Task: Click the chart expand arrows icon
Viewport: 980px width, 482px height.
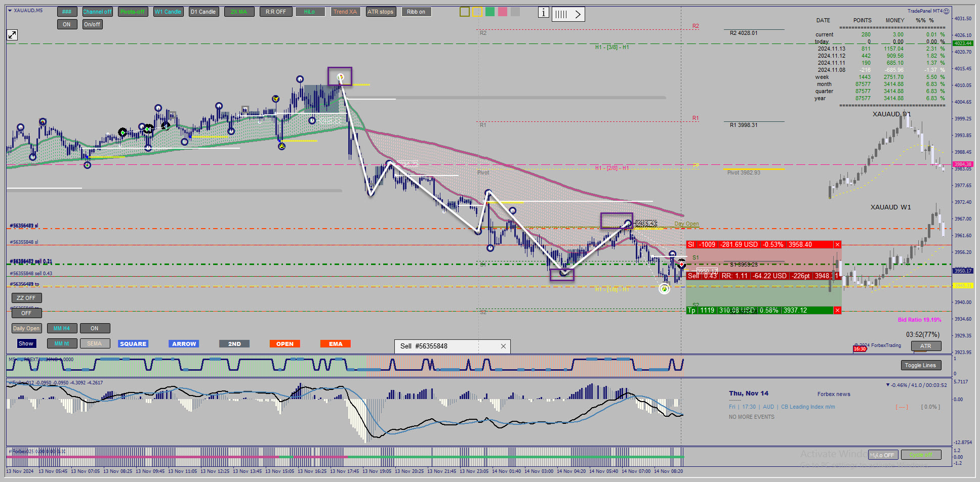Action: 12,35
